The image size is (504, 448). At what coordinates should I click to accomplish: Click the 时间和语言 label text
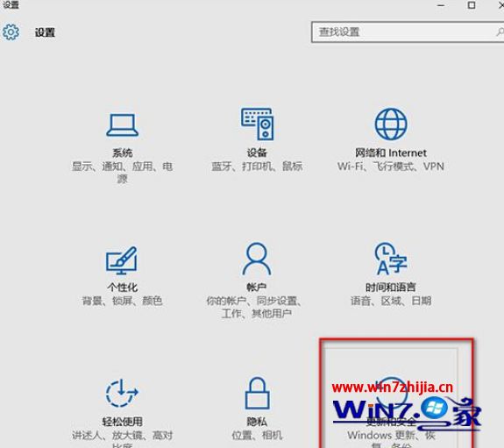pyautogui.click(x=391, y=287)
